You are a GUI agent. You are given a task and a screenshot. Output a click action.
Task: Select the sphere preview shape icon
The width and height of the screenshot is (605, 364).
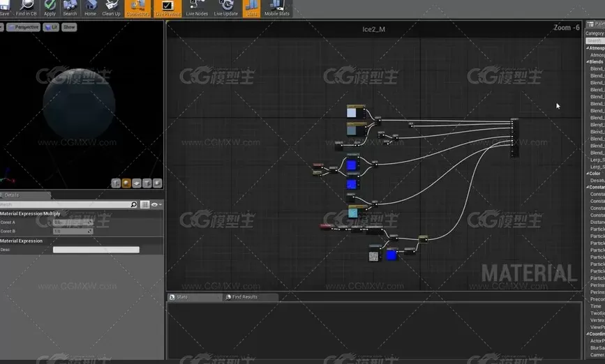(x=126, y=183)
